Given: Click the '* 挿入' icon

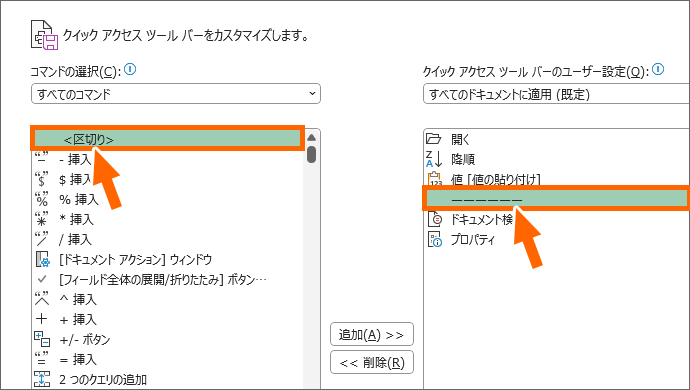Looking at the screenshot, I should click(x=42, y=219).
